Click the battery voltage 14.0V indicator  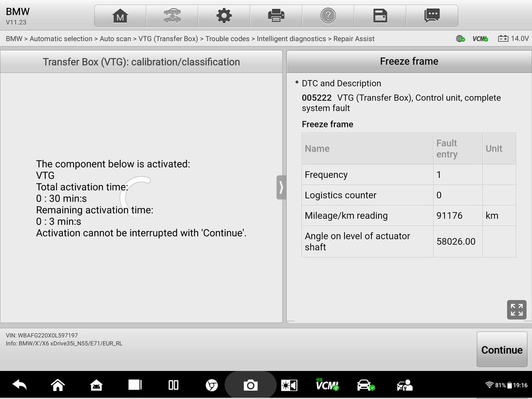pos(513,39)
